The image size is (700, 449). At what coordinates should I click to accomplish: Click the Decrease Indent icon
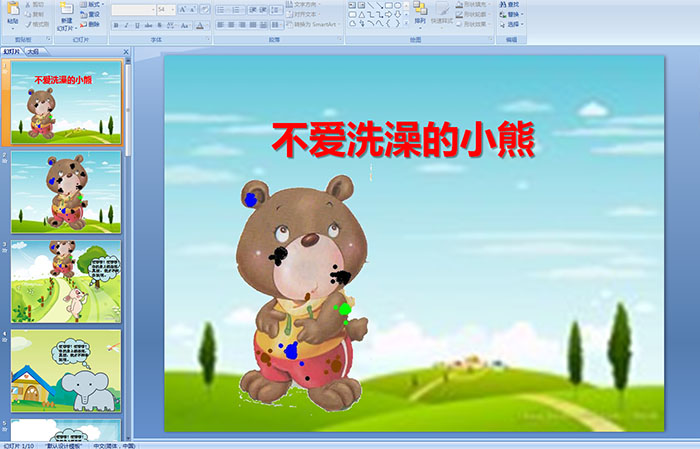(x=253, y=9)
